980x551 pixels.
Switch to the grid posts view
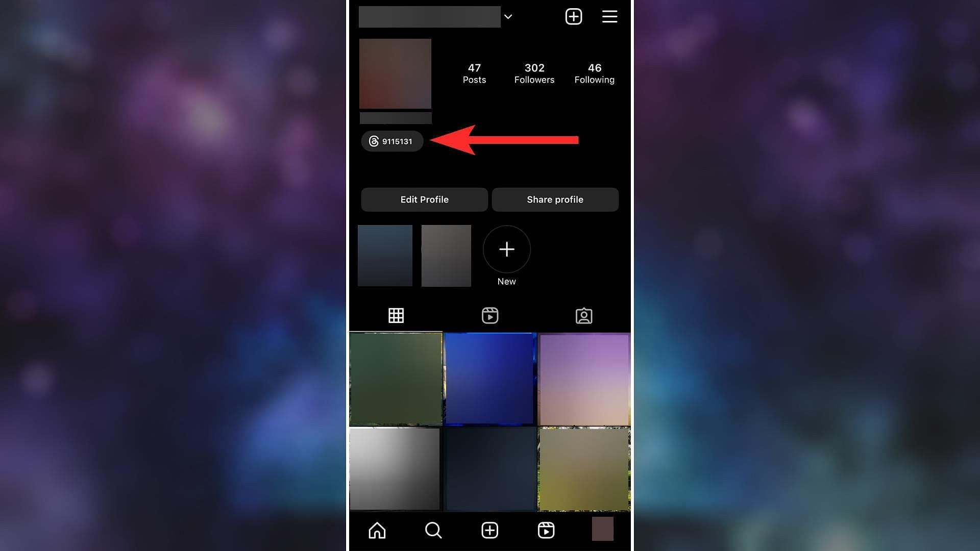[x=396, y=315]
